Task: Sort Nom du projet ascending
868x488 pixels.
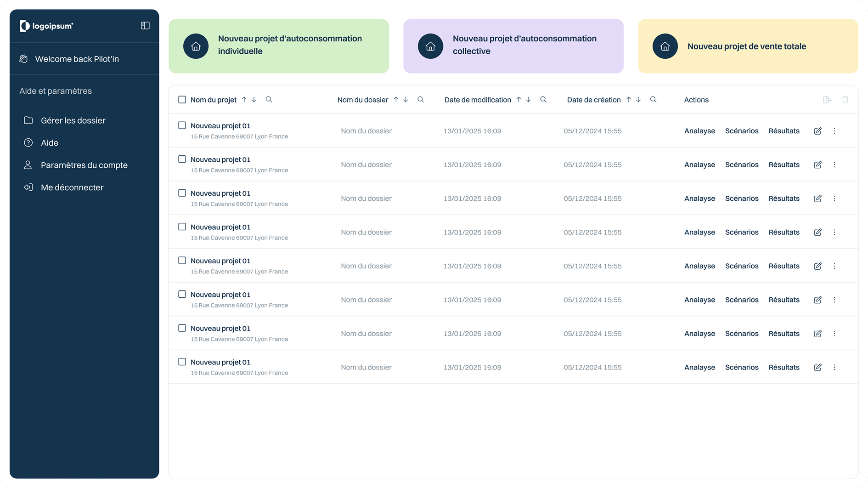Action: point(244,99)
